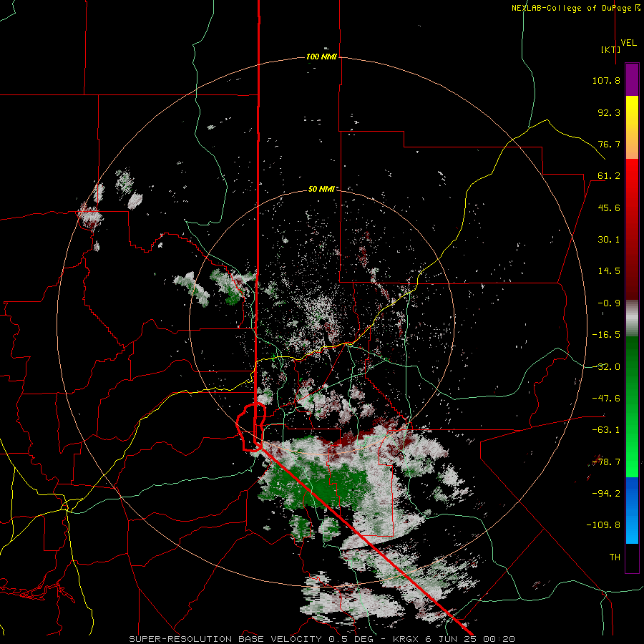
Task: Click the -0.9 velocity scale value
Action: pos(609,303)
